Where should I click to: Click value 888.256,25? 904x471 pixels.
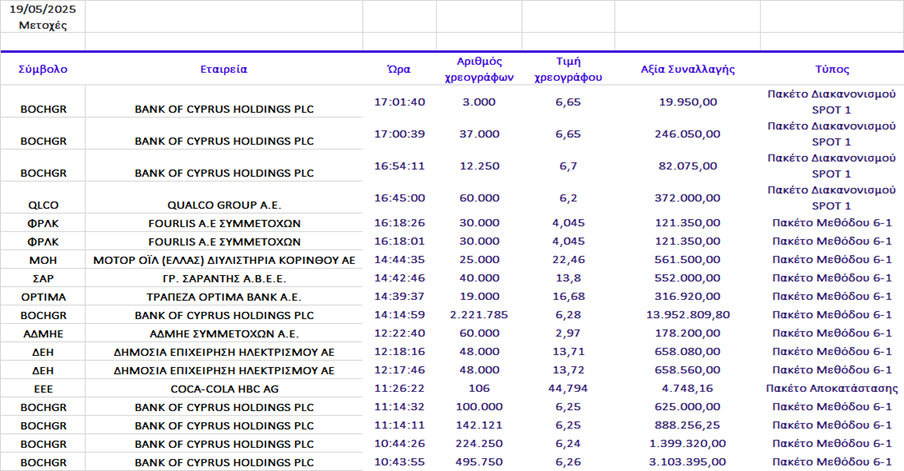click(x=688, y=425)
